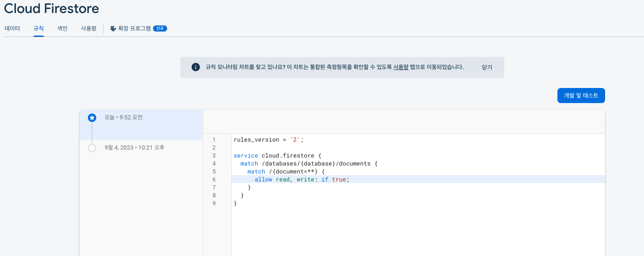Click the star icon on today's rules version
This screenshot has width=644, height=256.
pos(92,118)
